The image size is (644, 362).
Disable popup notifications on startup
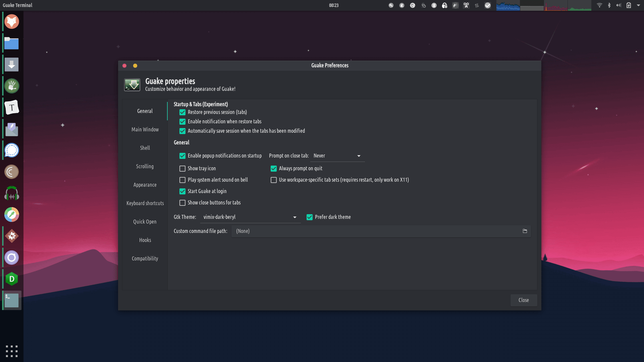click(182, 156)
